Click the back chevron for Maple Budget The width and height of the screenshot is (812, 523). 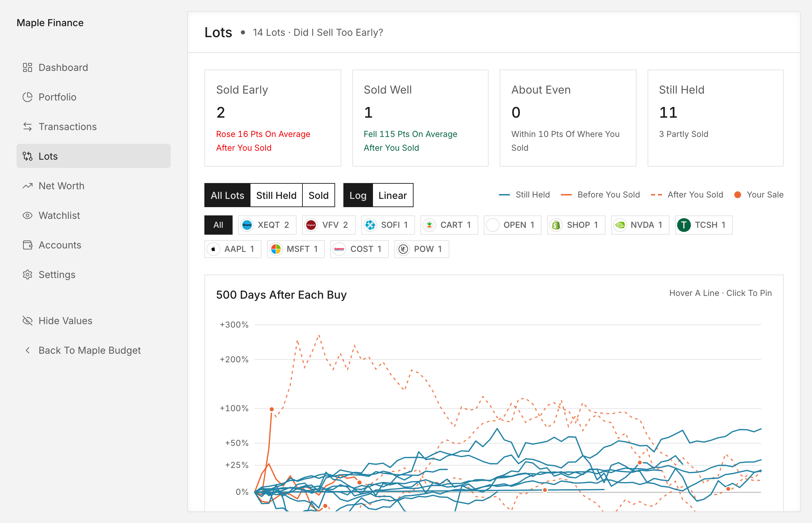(28, 350)
